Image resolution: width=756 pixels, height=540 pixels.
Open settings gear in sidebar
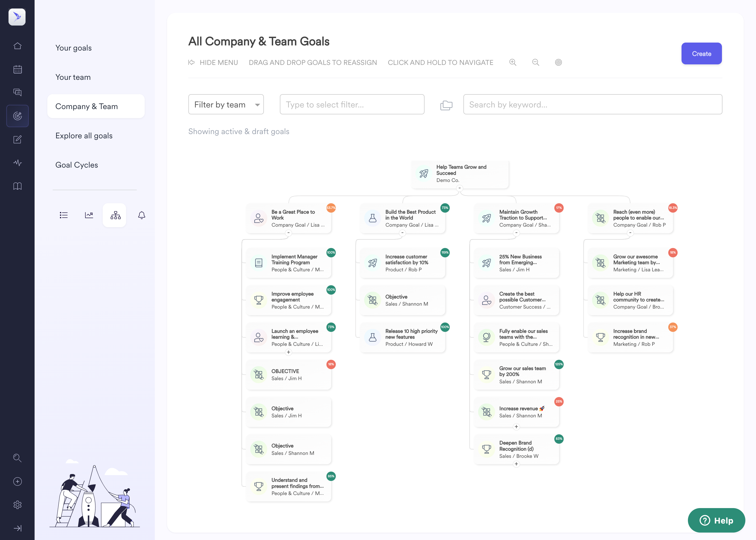point(17,505)
